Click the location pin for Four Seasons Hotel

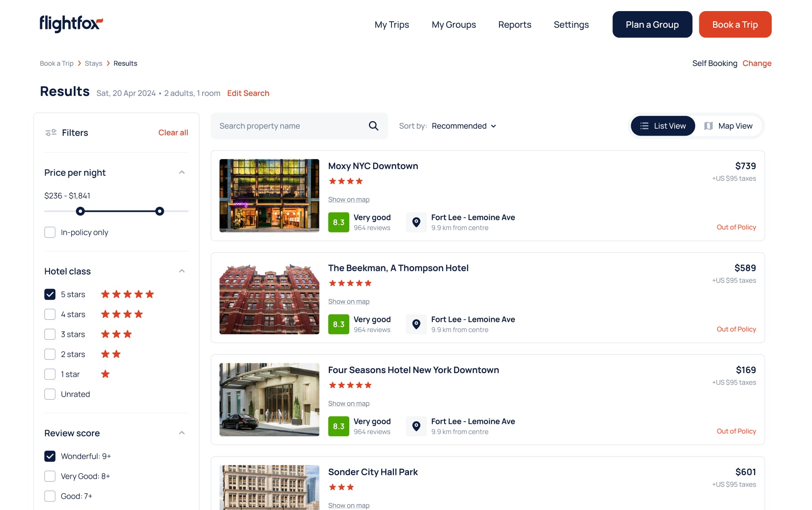416,426
